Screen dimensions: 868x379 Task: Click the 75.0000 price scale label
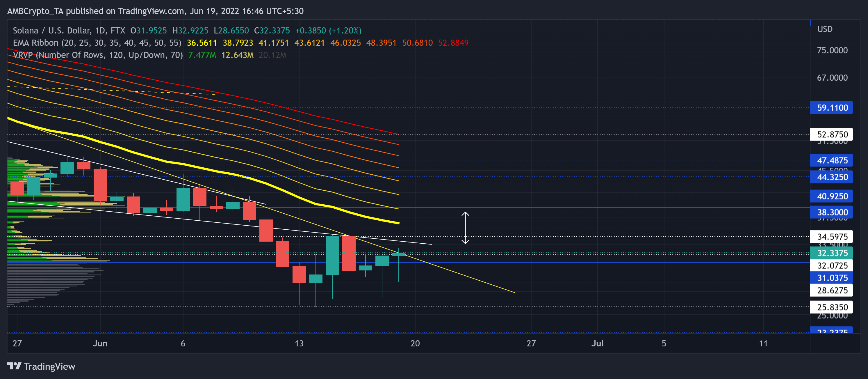832,50
